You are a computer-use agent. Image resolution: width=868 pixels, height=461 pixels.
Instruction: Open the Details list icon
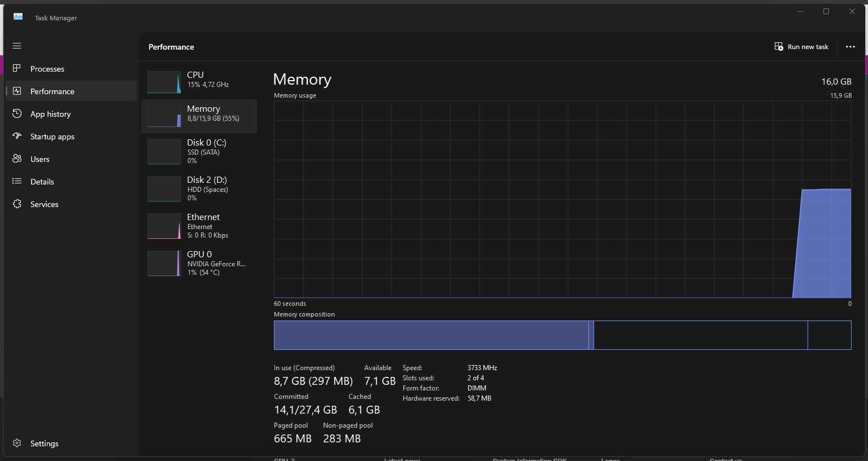pyautogui.click(x=17, y=181)
